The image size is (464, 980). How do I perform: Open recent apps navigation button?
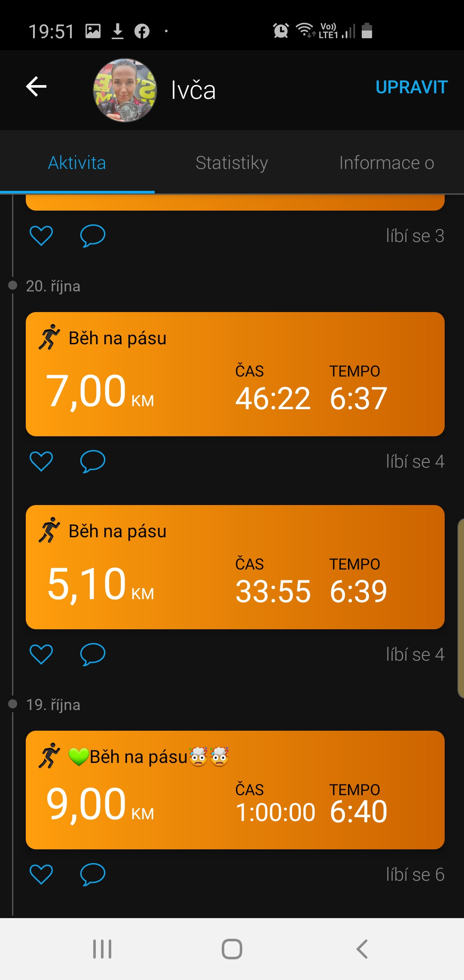(102, 949)
